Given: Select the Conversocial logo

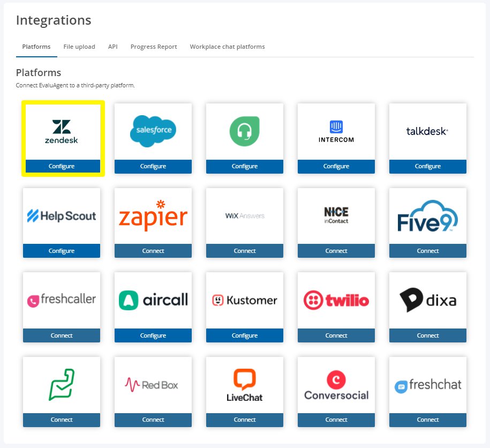Looking at the screenshot, I should pos(336,385).
